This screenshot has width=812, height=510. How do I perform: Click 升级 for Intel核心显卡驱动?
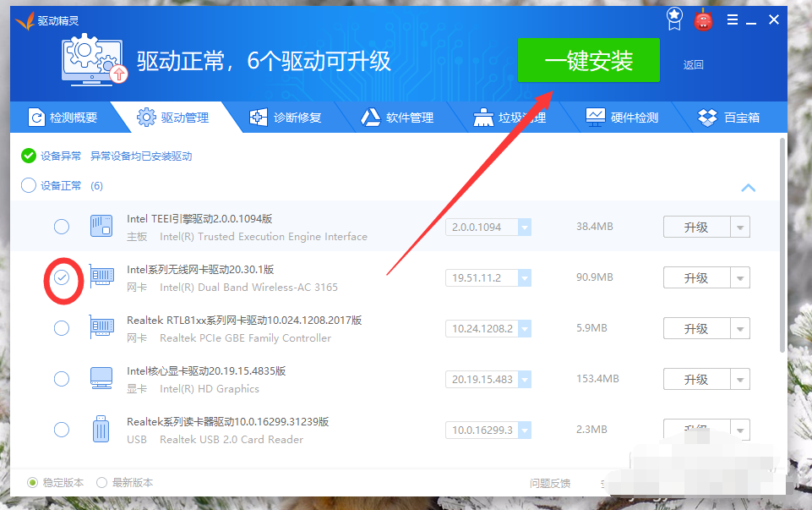click(696, 380)
